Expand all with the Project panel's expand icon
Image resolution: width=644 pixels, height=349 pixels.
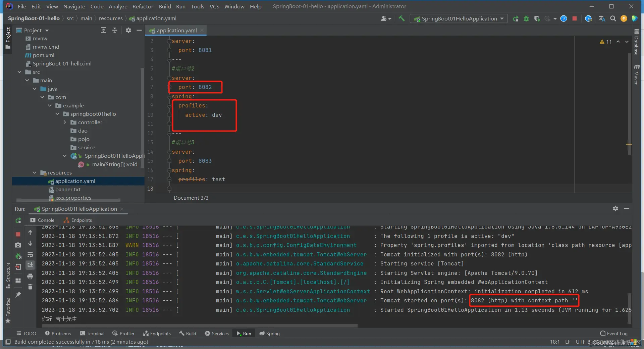(x=104, y=31)
